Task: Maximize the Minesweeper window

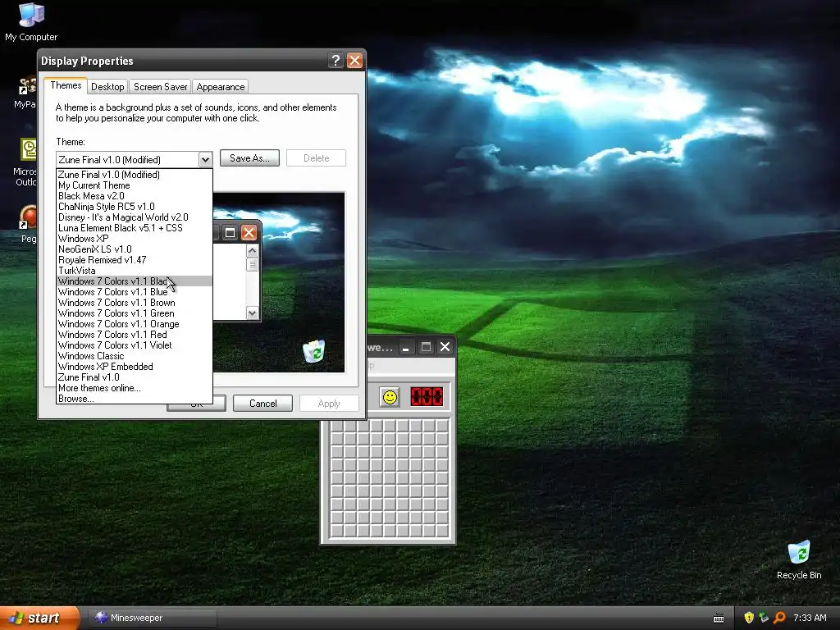Action: [x=426, y=347]
